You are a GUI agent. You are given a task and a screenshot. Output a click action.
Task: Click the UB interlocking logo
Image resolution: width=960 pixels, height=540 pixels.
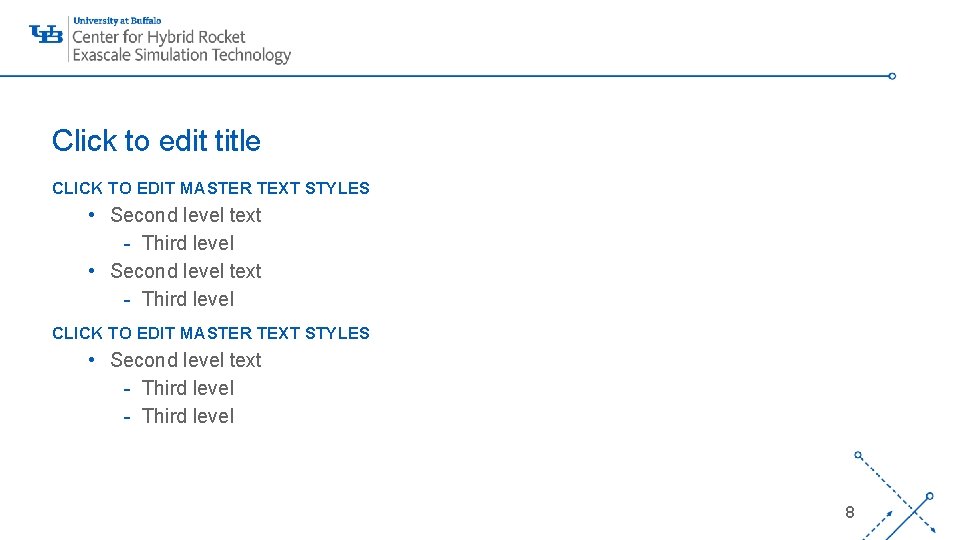tap(46, 34)
